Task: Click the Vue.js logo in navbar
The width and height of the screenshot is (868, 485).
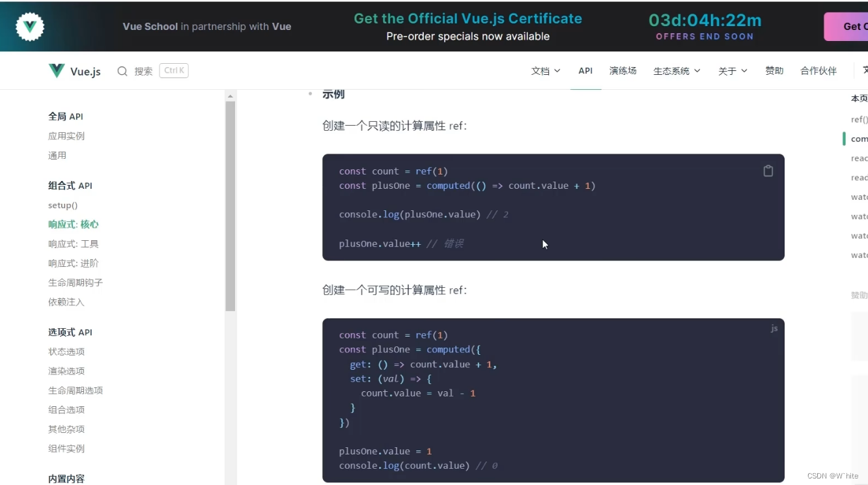Action: pos(75,71)
